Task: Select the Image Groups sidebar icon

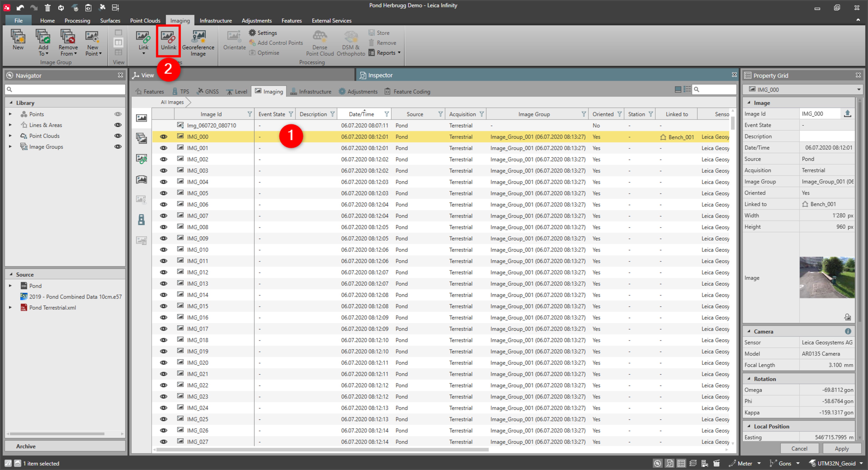Action: [x=141, y=138]
